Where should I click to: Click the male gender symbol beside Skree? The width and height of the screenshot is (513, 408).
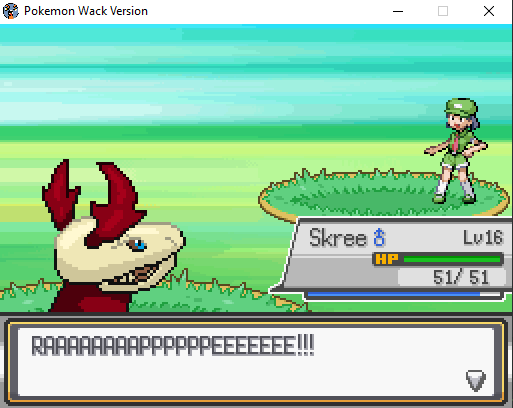click(379, 237)
